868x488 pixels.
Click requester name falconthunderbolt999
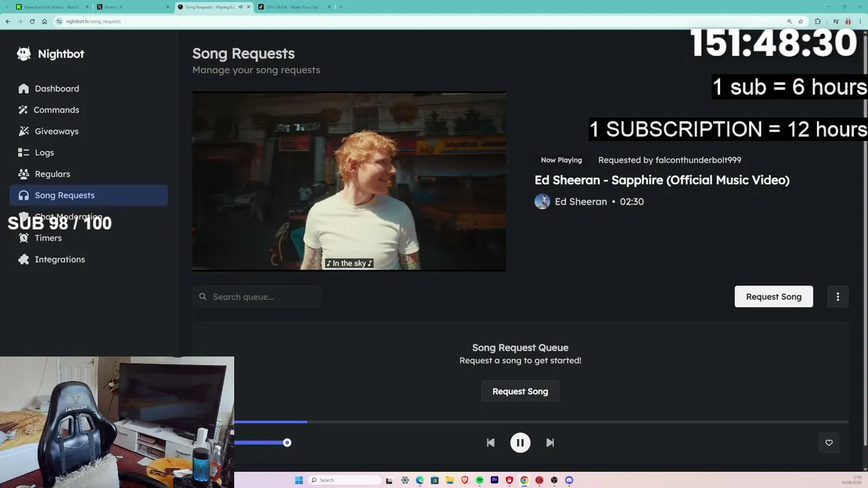pyautogui.click(x=698, y=160)
